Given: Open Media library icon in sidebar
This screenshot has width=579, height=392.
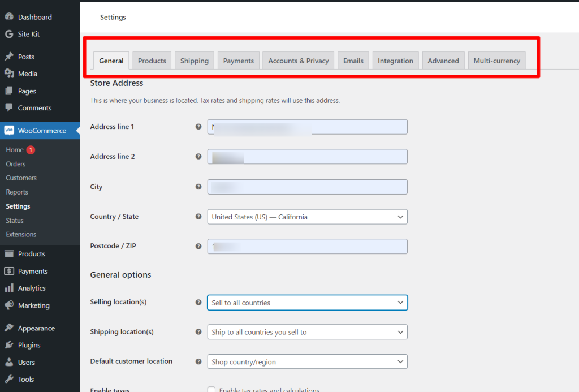Looking at the screenshot, I should 9,74.
